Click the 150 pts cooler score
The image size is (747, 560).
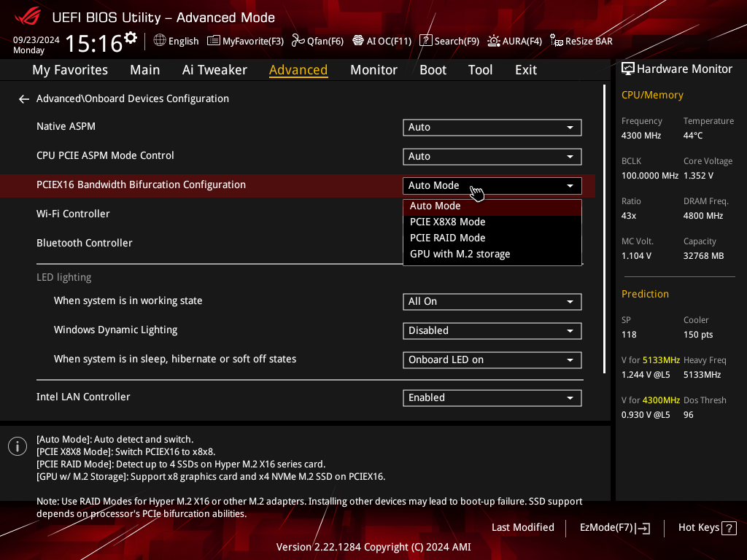(x=698, y=334)
